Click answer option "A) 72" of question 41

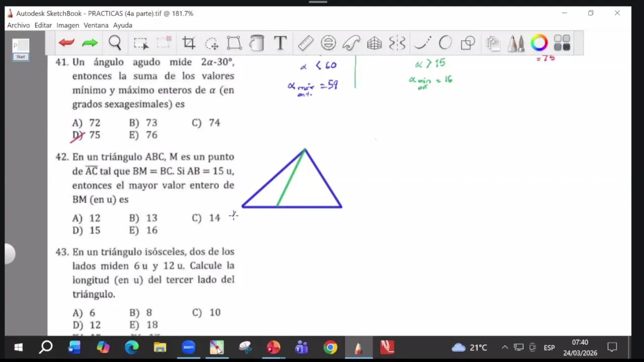86,123
